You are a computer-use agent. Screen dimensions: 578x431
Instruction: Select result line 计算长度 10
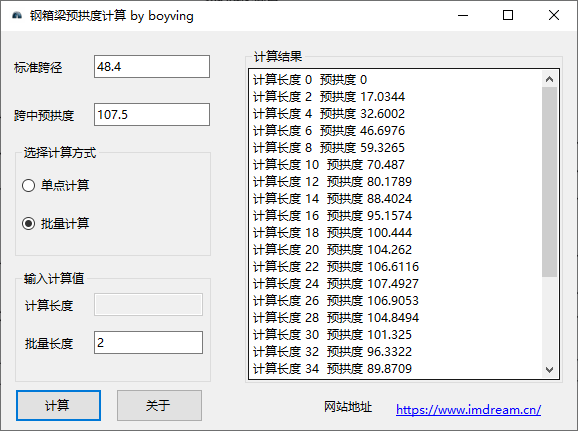click(x=329, y=164)
